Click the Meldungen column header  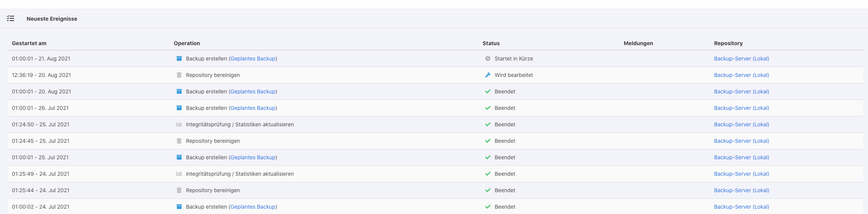click(x=638, y=43)
